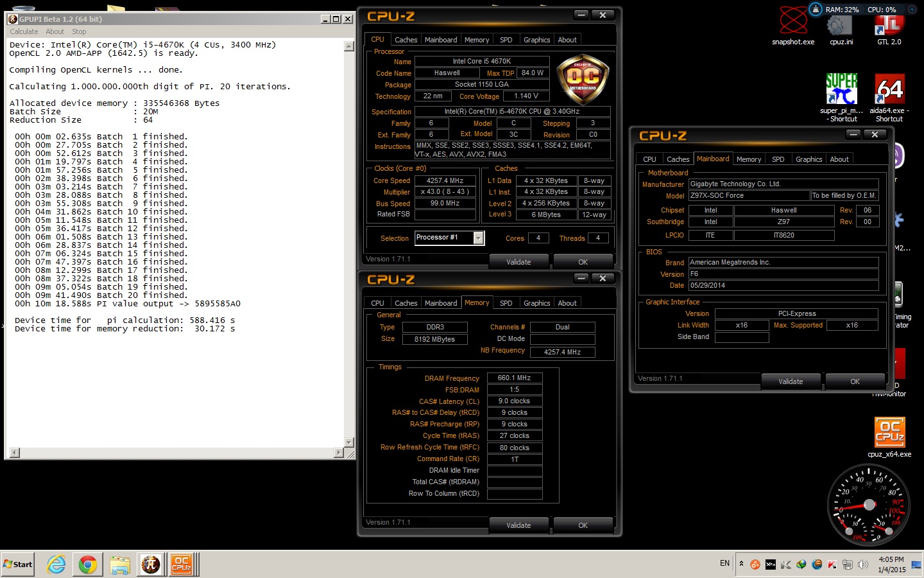Click the volume speaker tray icon
The width and height of the screenshot is (924, 578).
coord(863,565)
